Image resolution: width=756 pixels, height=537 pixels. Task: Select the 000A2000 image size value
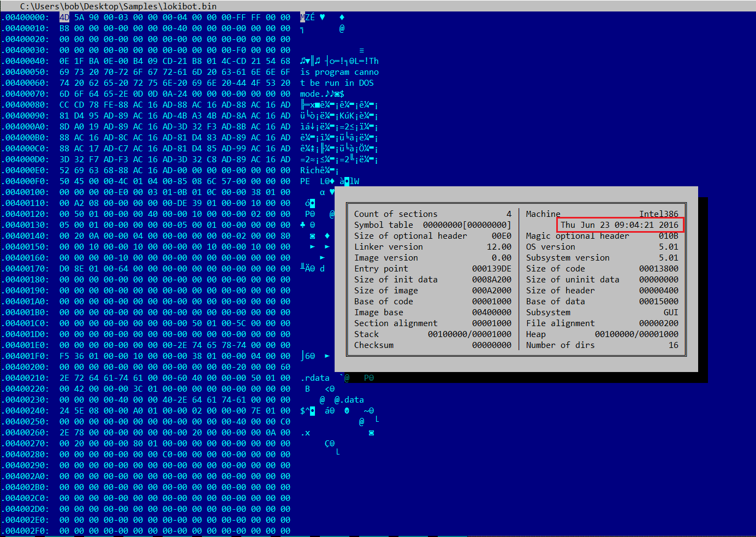pyautogui.click(x=492, y=291)
